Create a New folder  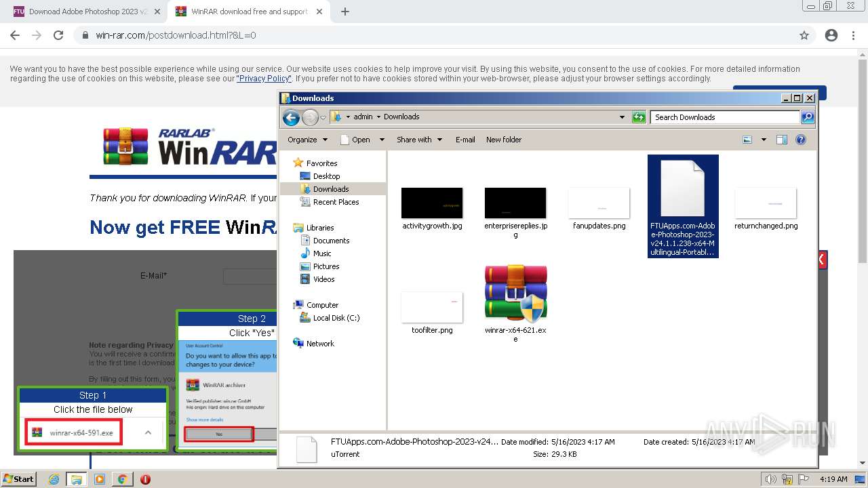click(x=504, y=140)
